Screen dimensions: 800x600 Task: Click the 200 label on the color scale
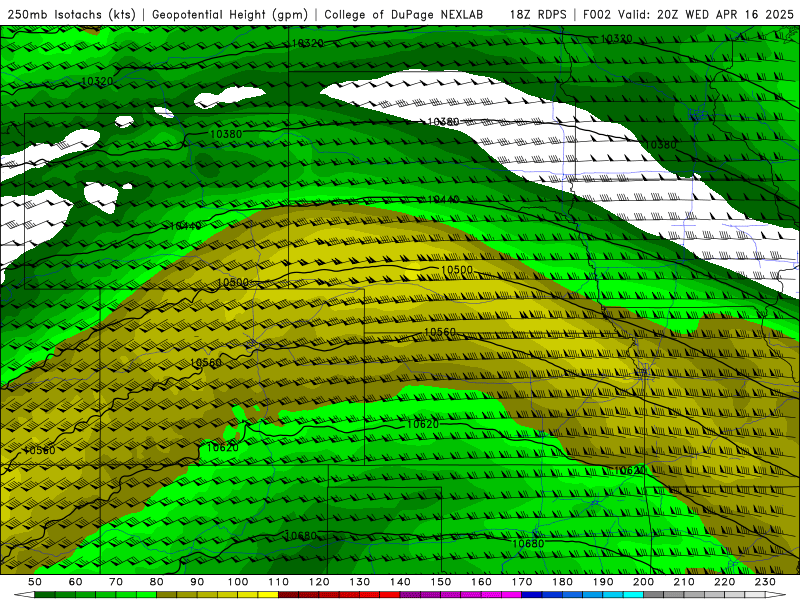[x=644, y=582]
